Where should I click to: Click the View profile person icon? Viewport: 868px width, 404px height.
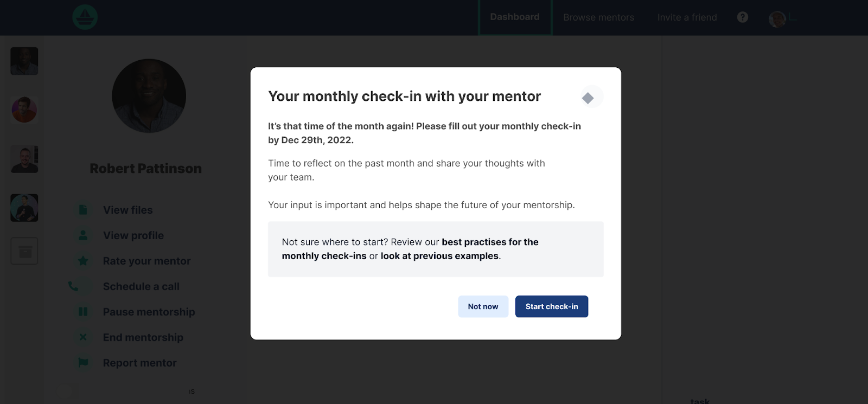[x=83, y=235]
